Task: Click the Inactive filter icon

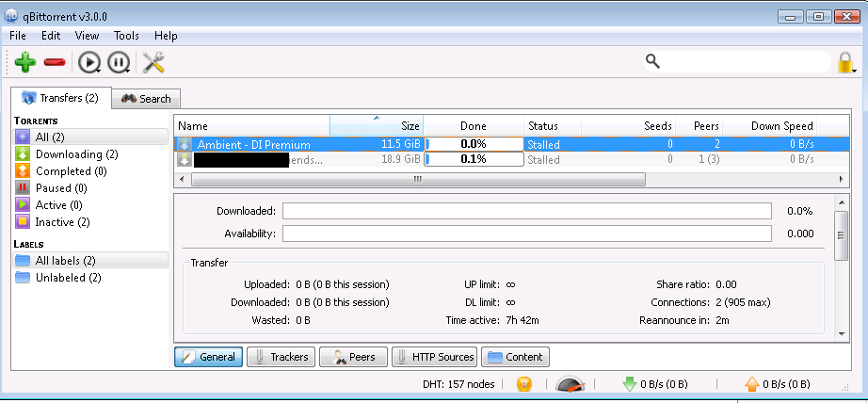Action: click(23, 222)
